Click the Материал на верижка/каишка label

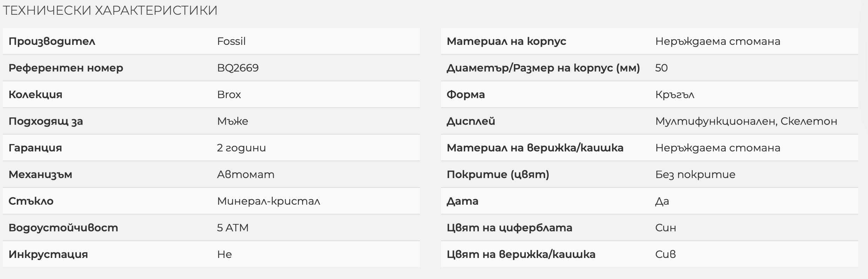tap(535, 148)
